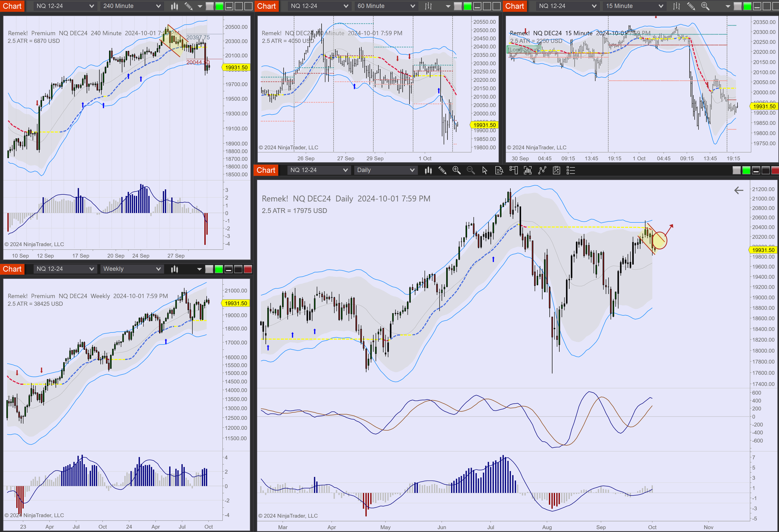
Task: Click Chart tab of Weekly window
Action: pos(12,269)
